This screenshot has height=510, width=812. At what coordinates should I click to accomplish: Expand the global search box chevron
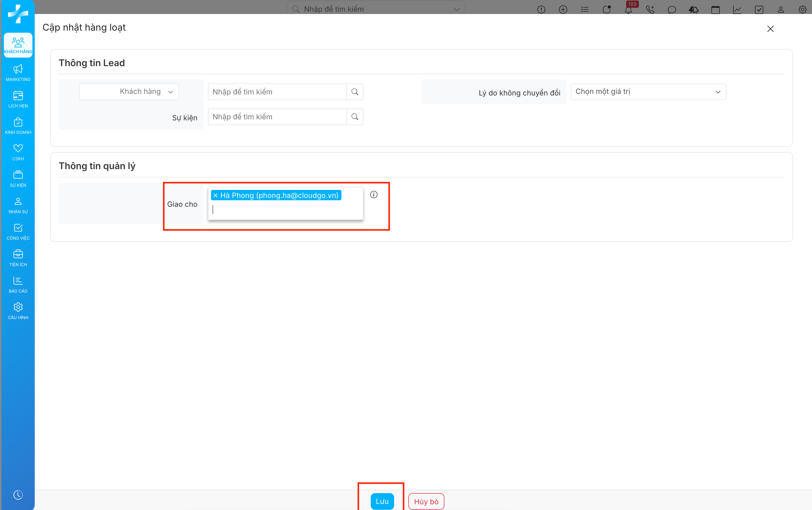pos(456,9)
